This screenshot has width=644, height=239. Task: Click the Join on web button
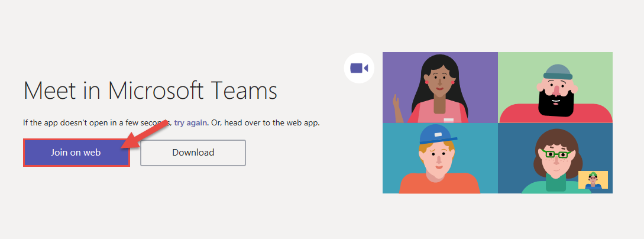point(76,153)
